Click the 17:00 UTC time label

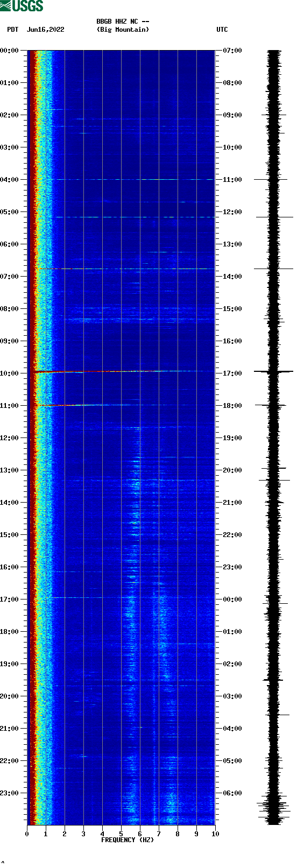coord(232,373)
